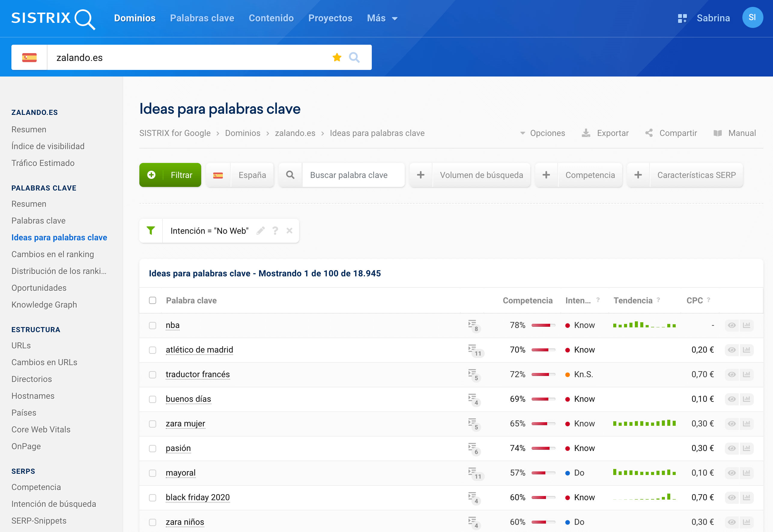773x532 pixels.
Task: Click the search magnifier in domain bar
Action: click(x=354, y=57)
